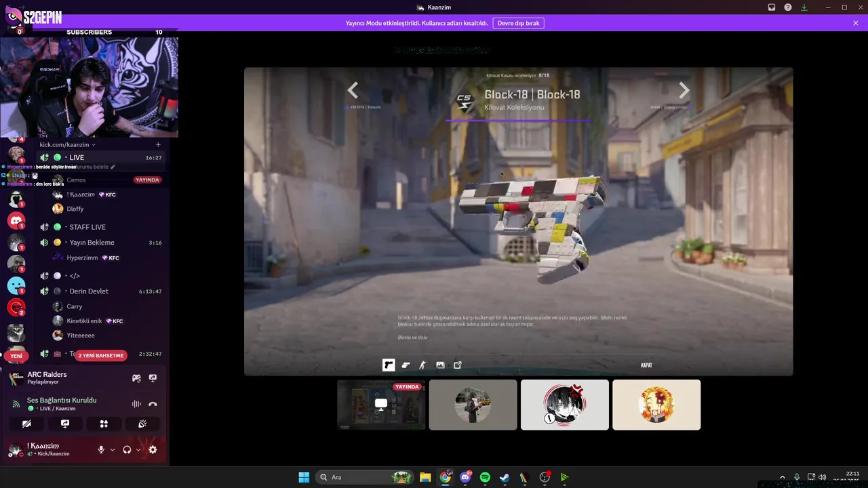Viewport: 868px width, 488px height.
Task: Click the KAPAT button
Action: tap(646, 365)
